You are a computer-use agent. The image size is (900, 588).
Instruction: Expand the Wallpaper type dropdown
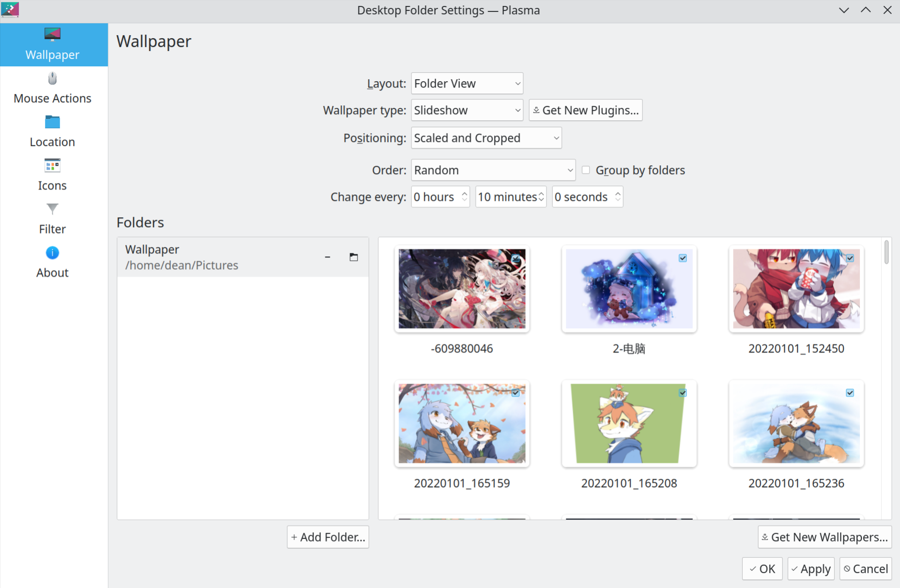click(467, 110)
